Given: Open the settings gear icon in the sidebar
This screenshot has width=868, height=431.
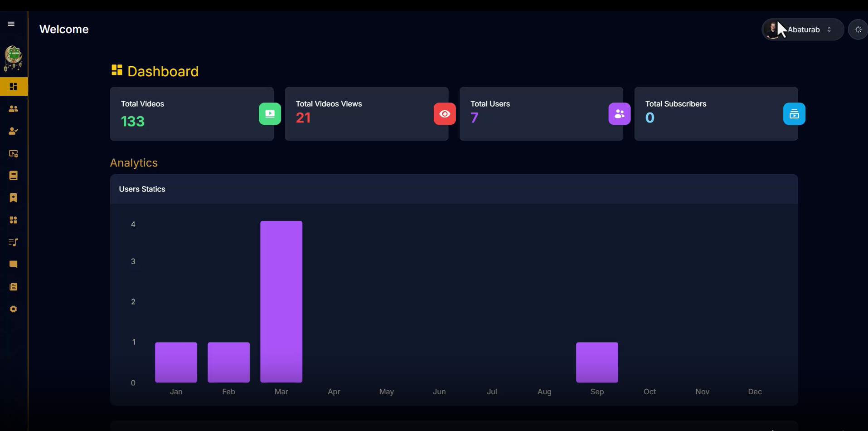Looking at the screenshot, I should coord(14,309).
